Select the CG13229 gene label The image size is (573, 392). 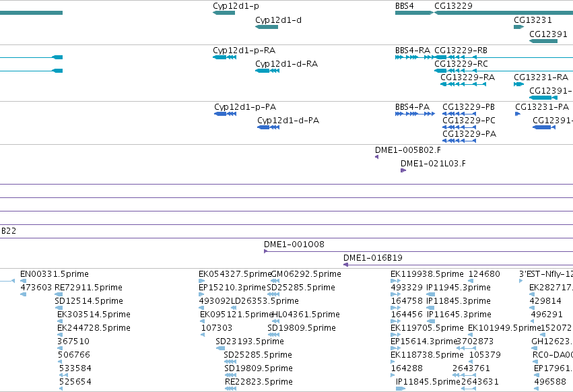point(453,6)
